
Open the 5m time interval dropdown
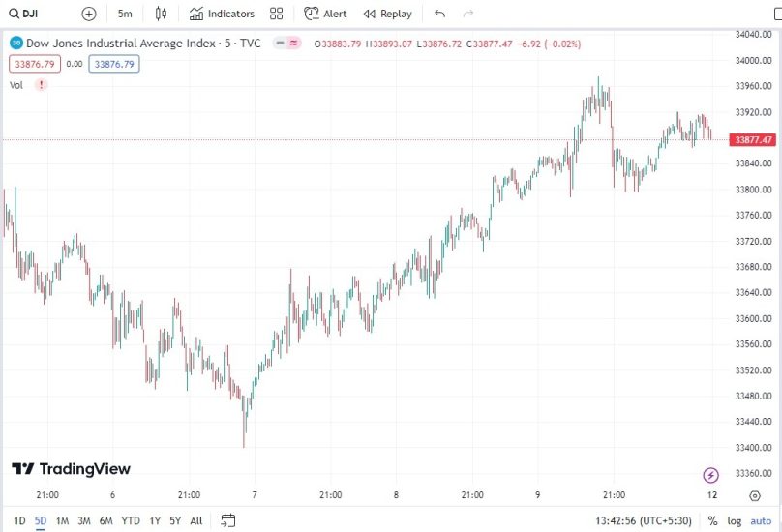[125, 14]
